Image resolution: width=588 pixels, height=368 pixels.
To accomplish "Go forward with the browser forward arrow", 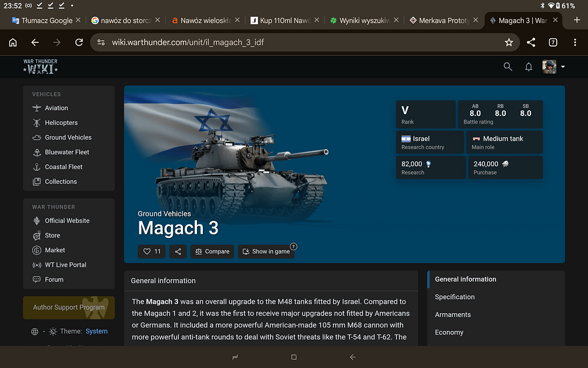I will [56, 42].
